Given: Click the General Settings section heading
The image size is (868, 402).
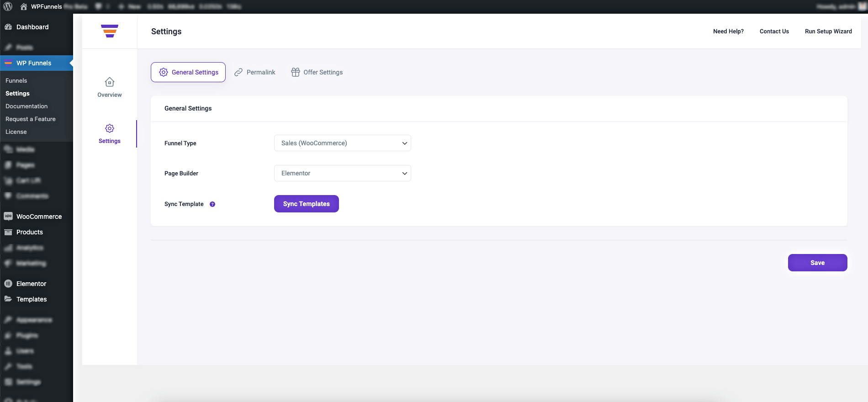Looking at the screenshot, I should (x=188, y=108).
